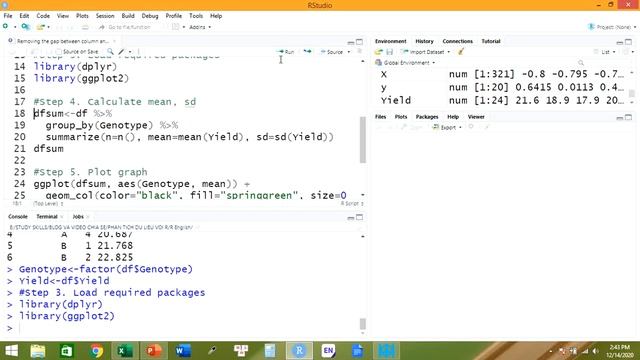Open the code tools magic wand icon
Image resolution: width=640 pixels, height=360 pixels.
[x=121, y=52]
